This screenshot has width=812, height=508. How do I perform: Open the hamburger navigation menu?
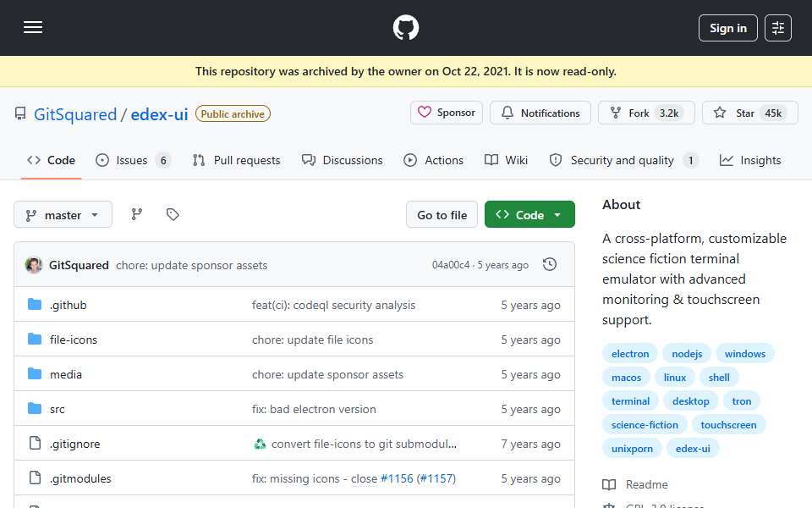click(33, 27)
